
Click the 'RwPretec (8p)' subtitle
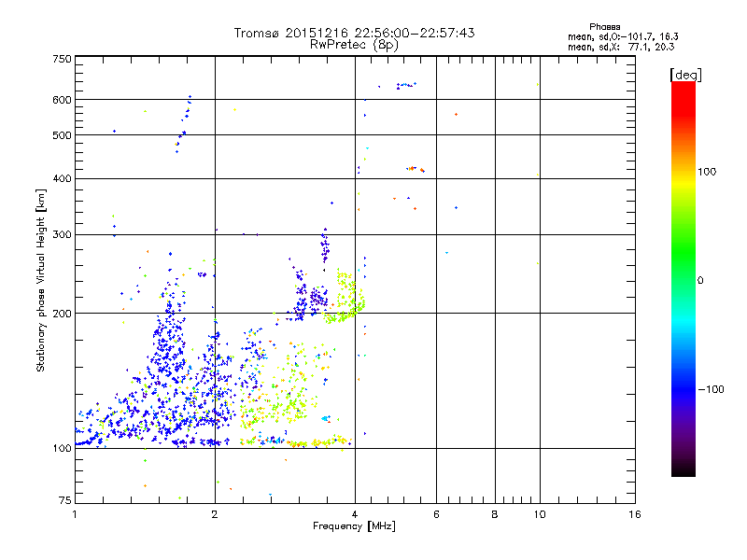click(x=354, y=45)
